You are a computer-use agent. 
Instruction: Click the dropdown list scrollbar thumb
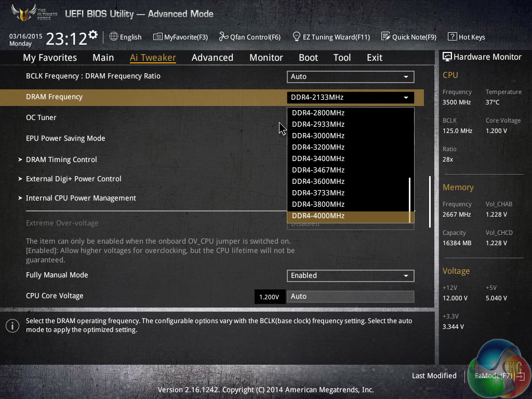(410, 200)
